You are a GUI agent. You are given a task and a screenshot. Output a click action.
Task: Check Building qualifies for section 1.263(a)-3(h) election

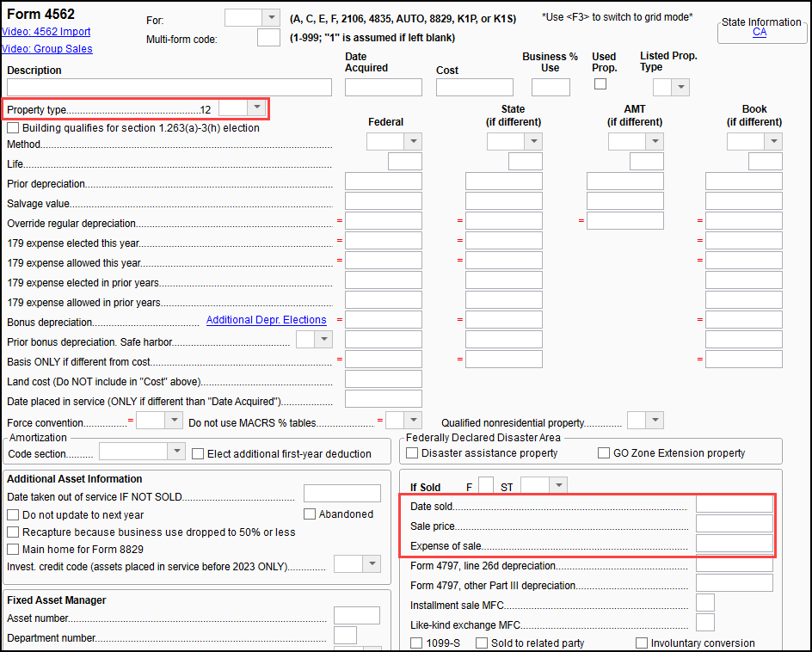[13, 128]
